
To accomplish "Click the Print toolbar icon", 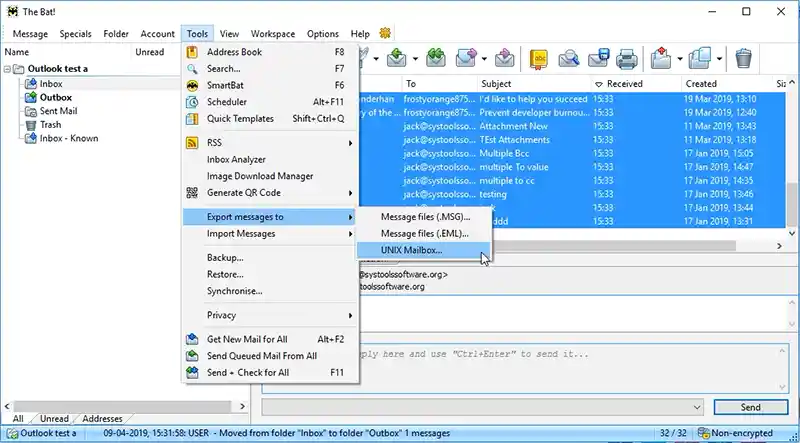I will tap(627, 59).
